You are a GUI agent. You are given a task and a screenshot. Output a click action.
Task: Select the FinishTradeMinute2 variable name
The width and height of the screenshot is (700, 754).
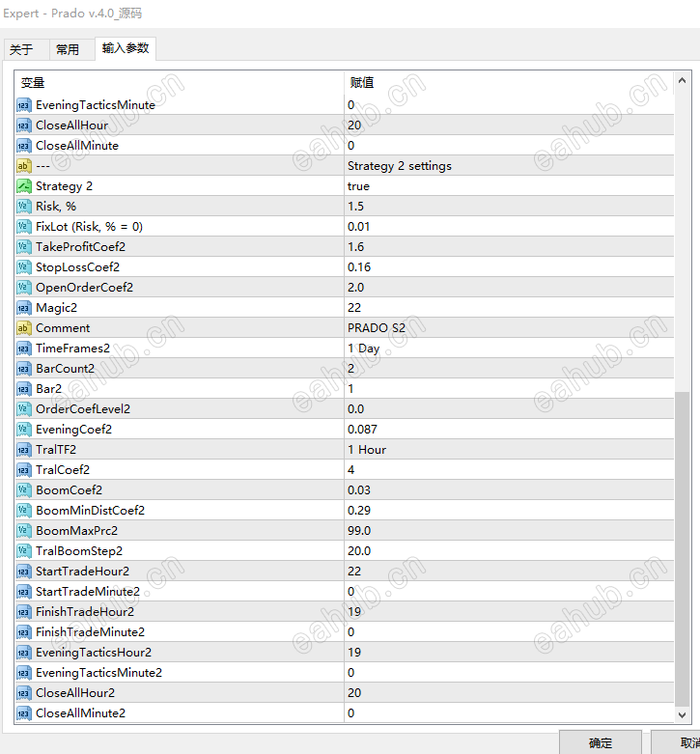(91, 631)
